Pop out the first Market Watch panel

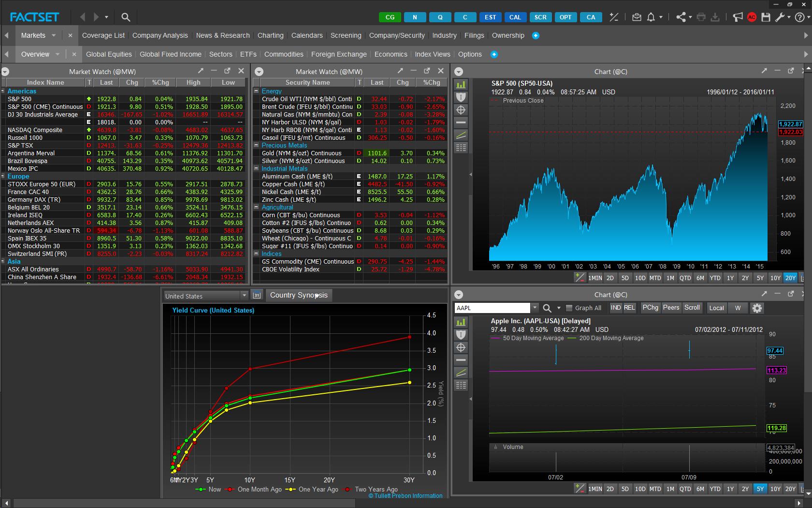click(x=227, y=71)
